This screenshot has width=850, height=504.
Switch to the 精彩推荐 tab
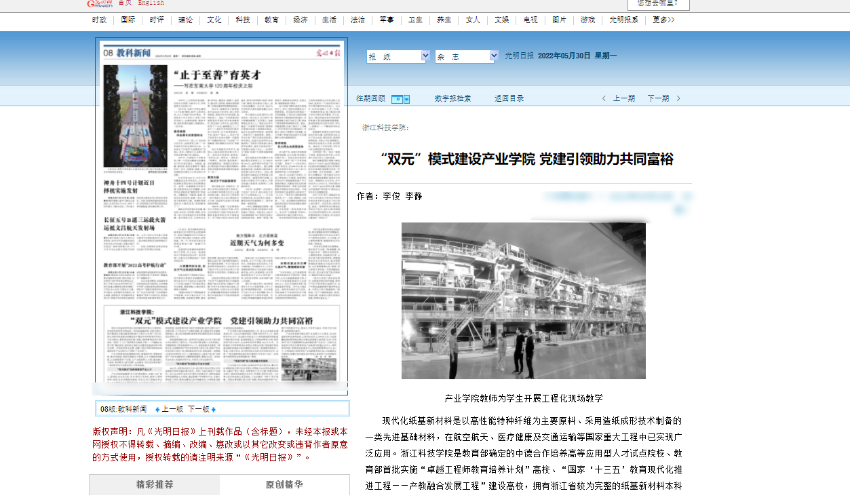[155, 485]
